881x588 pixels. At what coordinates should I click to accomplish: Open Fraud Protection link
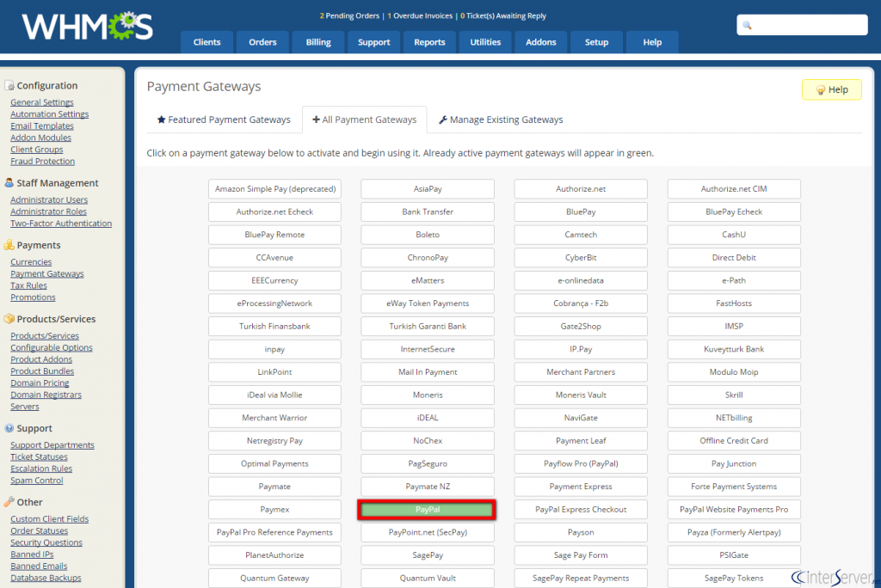click(x=43, y=161)
